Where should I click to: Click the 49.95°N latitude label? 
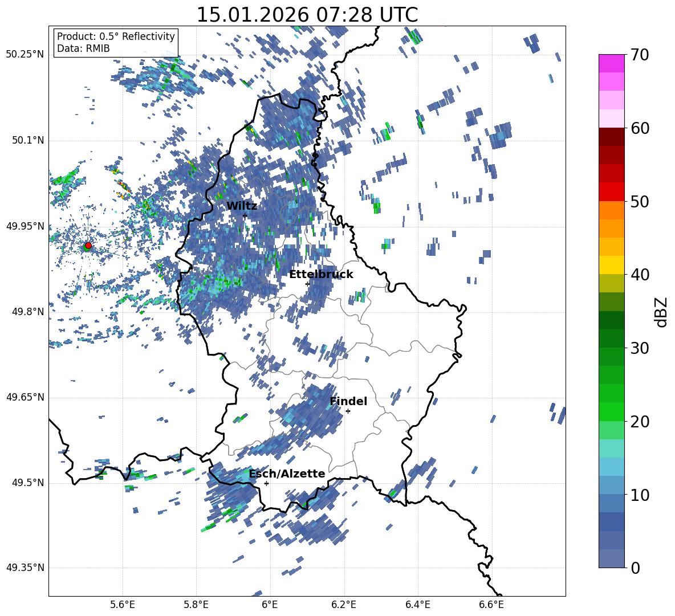coord(25,226)
